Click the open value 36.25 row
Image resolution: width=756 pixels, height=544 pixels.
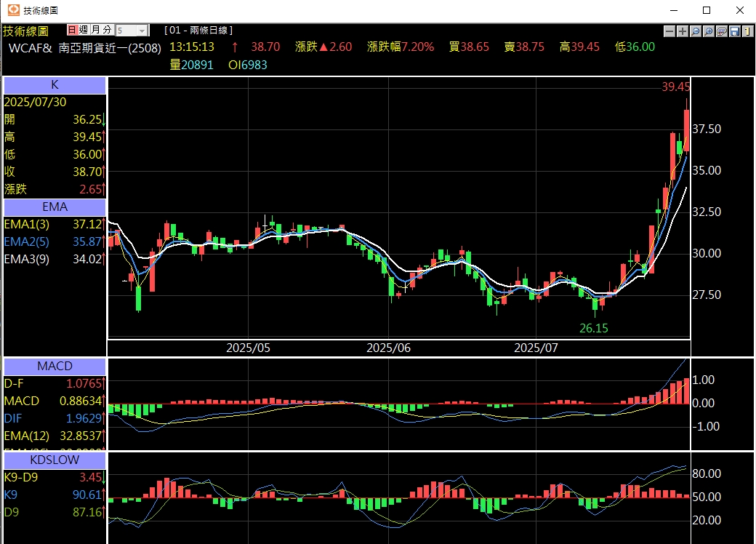55,119
